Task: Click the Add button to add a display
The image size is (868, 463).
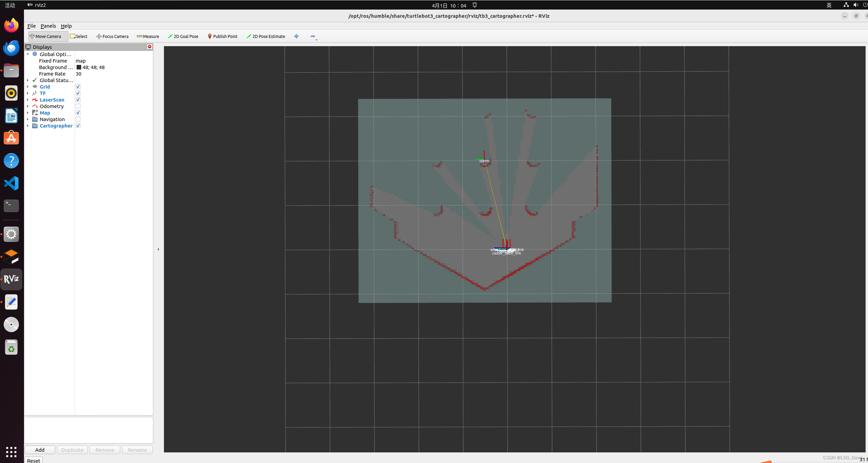Action: click(x=39, y=450)
